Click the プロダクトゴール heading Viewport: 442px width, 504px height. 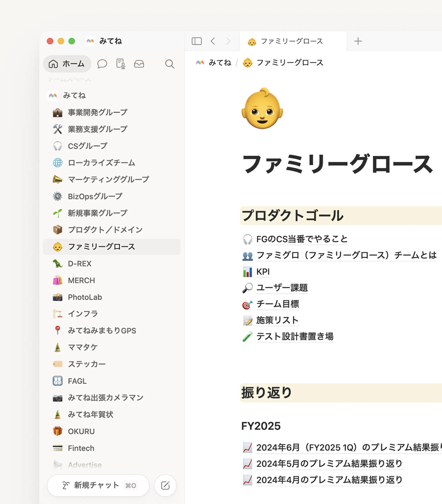(292, 215)
